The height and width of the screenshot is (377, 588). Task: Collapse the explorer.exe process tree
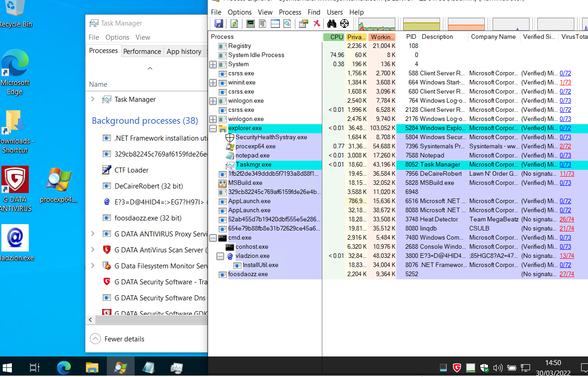click(x=213, y=128)
